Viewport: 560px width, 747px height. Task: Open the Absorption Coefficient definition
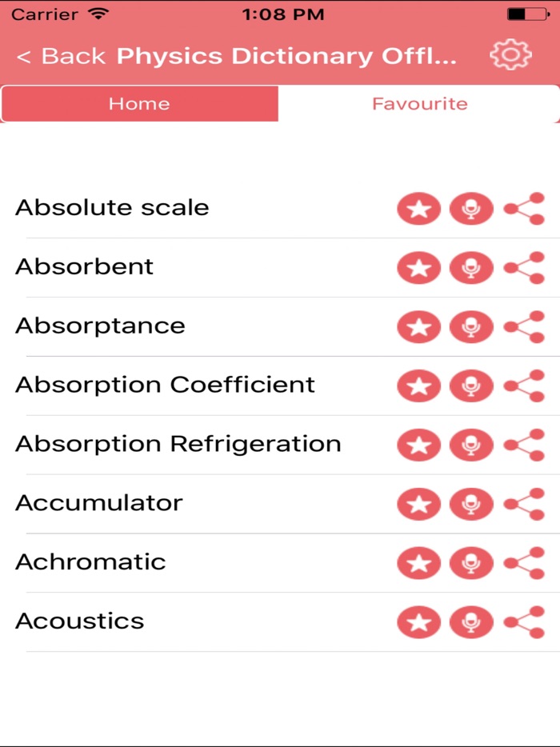[165, 385]
